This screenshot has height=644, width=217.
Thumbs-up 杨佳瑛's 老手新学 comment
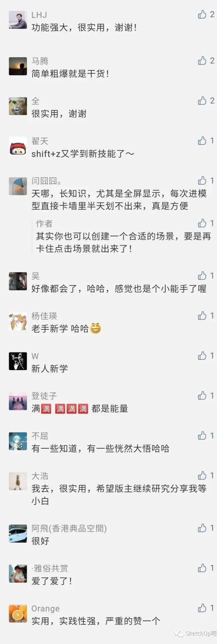pos(202,316)
